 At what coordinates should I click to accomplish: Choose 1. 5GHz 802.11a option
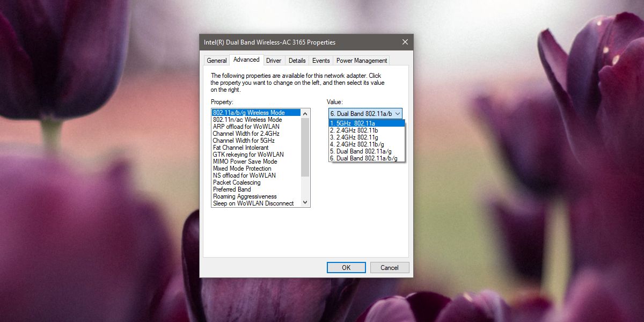coord(367,123)
